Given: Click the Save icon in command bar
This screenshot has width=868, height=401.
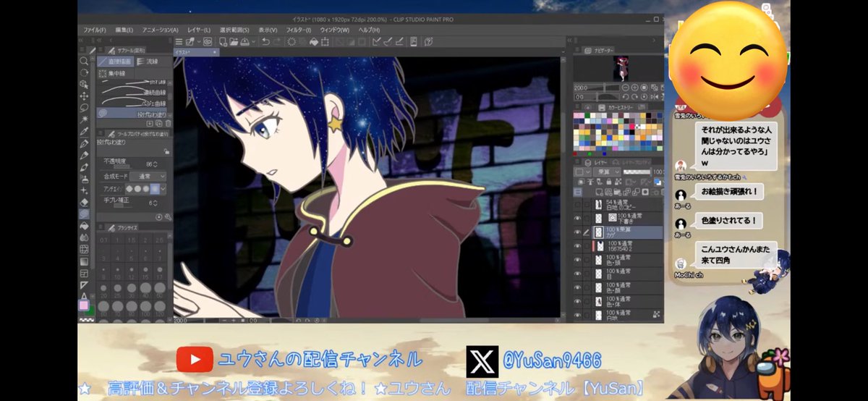Looking at the screenshot, I should (x=244, y=42).
